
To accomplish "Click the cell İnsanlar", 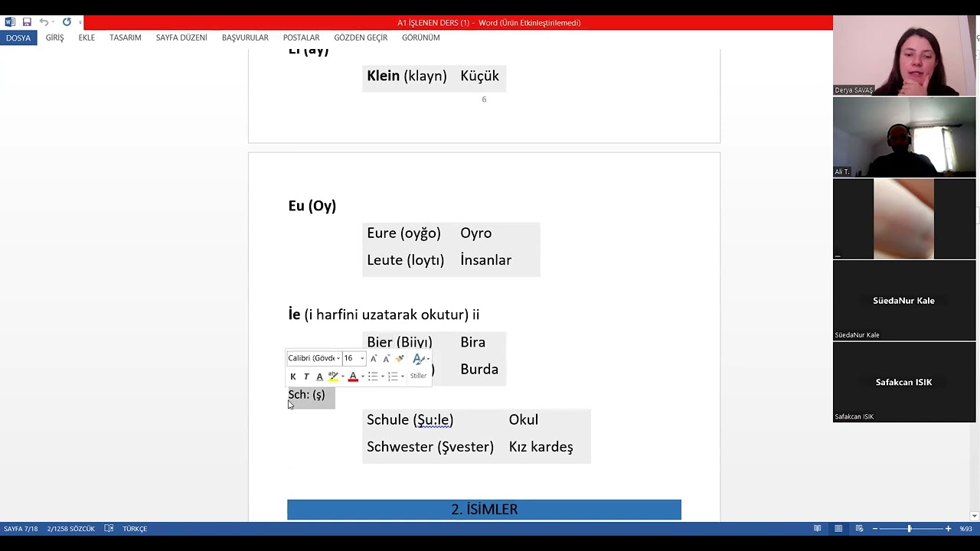I will point(485,260).
